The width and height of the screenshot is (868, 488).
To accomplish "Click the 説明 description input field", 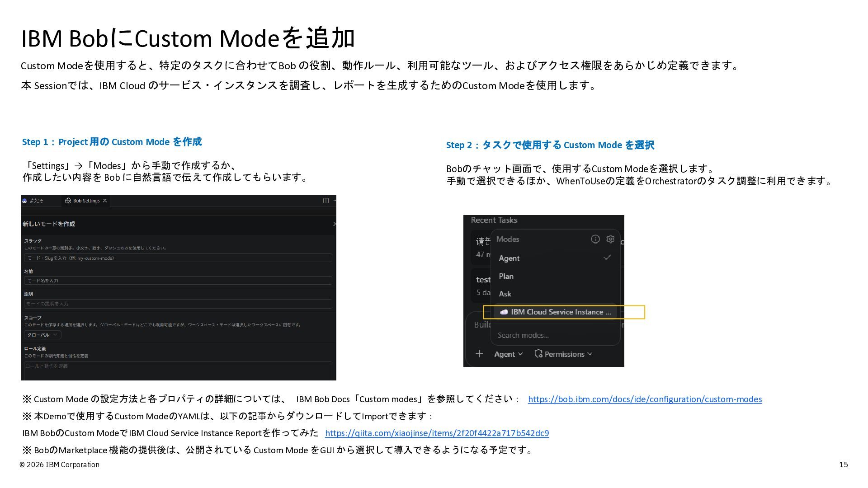I will click(x=178, y=304).
